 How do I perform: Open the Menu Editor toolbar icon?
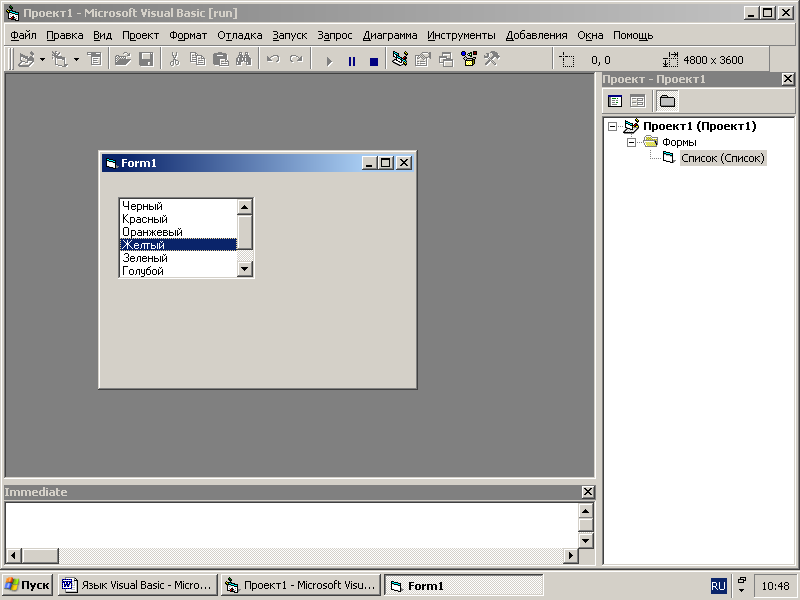coord(94,60)
